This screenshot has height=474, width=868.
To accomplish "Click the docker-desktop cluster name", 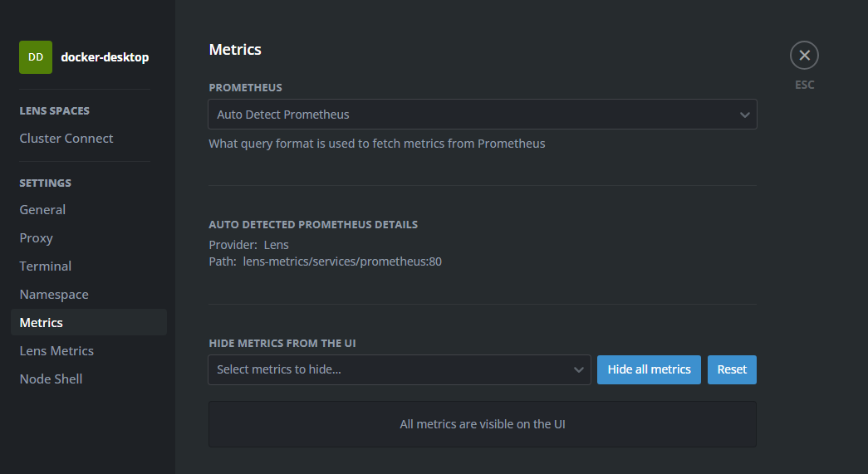I will click(x=105, y=57).
